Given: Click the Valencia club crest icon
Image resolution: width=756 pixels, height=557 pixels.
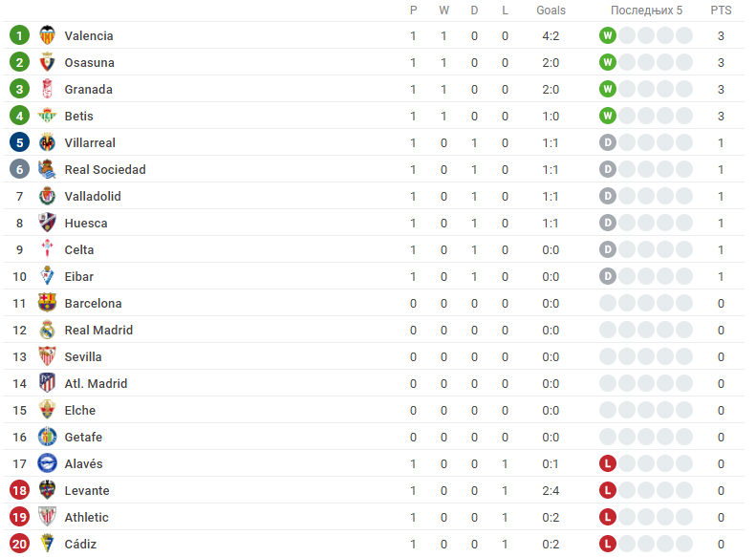Looking at the screenshot, I should click(x=47, y=36).
